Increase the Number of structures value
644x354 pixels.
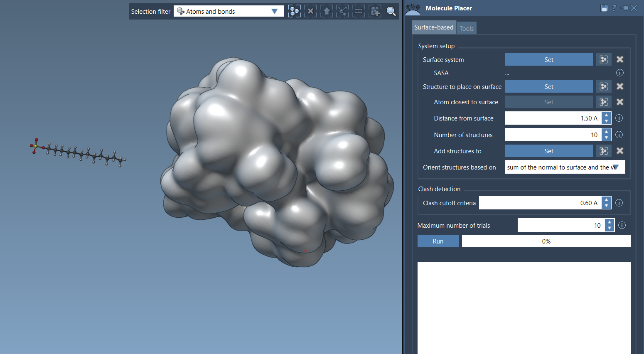coord(607,132)
